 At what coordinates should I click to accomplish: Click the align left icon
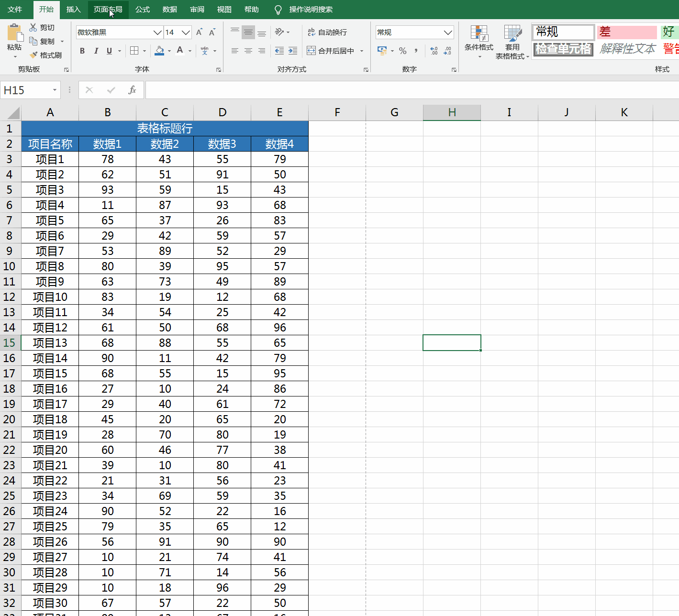[234, 51]
